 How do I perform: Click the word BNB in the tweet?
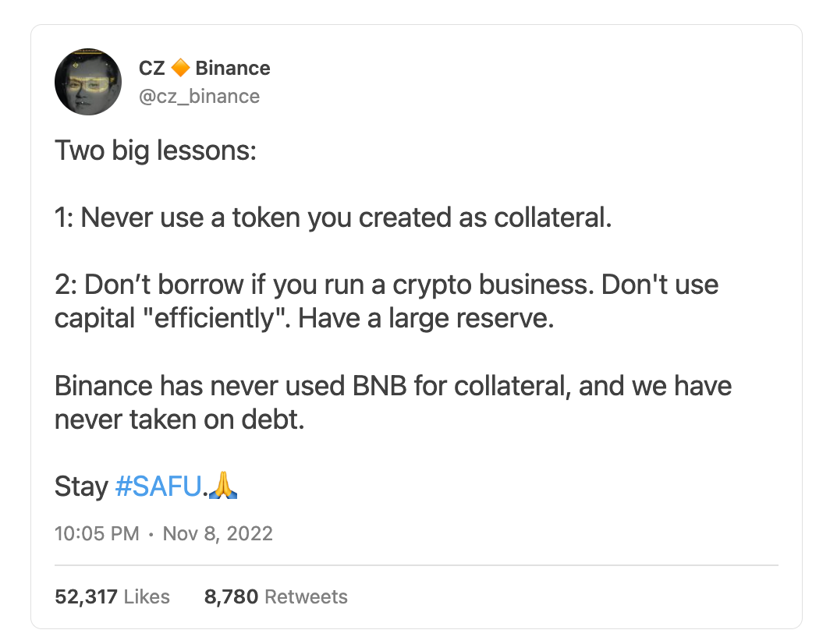379,386
